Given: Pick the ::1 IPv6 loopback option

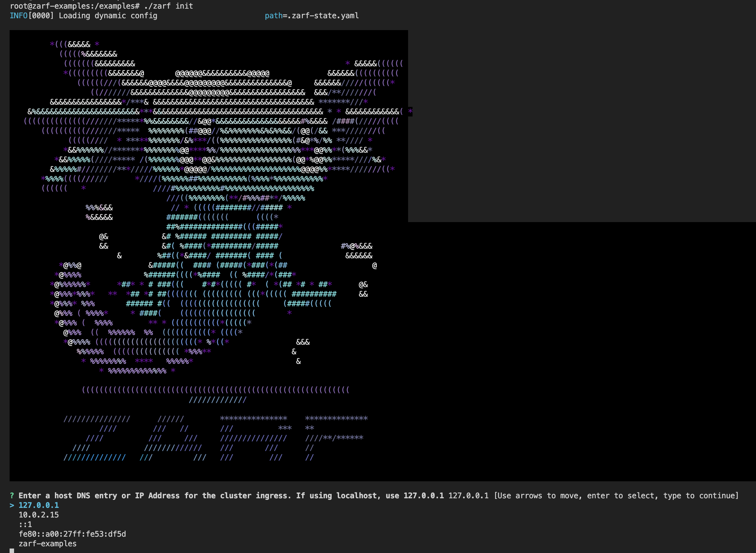Looking at the screenshot, I should coord(25,525).
